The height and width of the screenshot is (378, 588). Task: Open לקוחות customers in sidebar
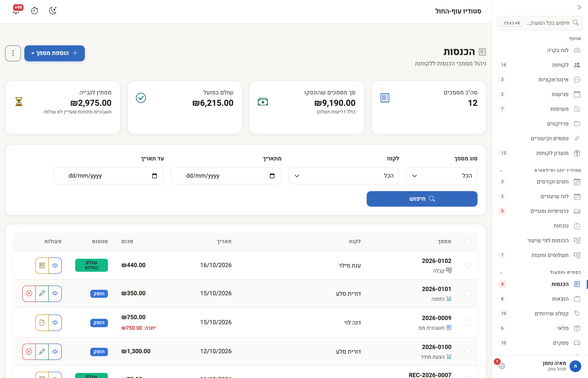(540, 65)
